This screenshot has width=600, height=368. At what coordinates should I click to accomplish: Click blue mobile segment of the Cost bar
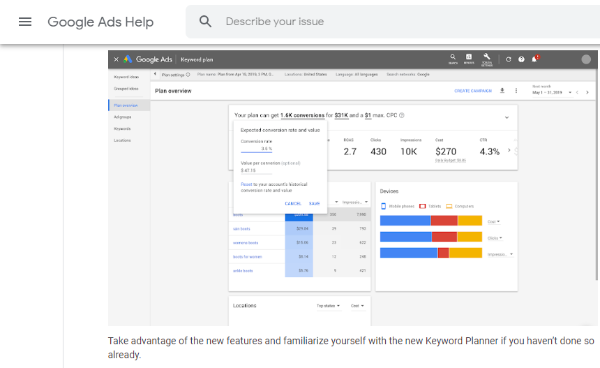tap(405, 221)
